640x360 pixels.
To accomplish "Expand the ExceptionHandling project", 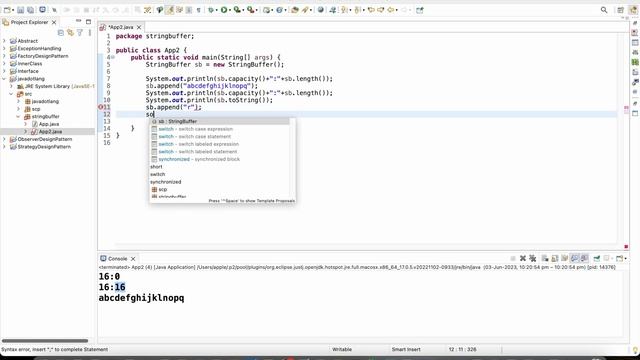I will 4,48.
